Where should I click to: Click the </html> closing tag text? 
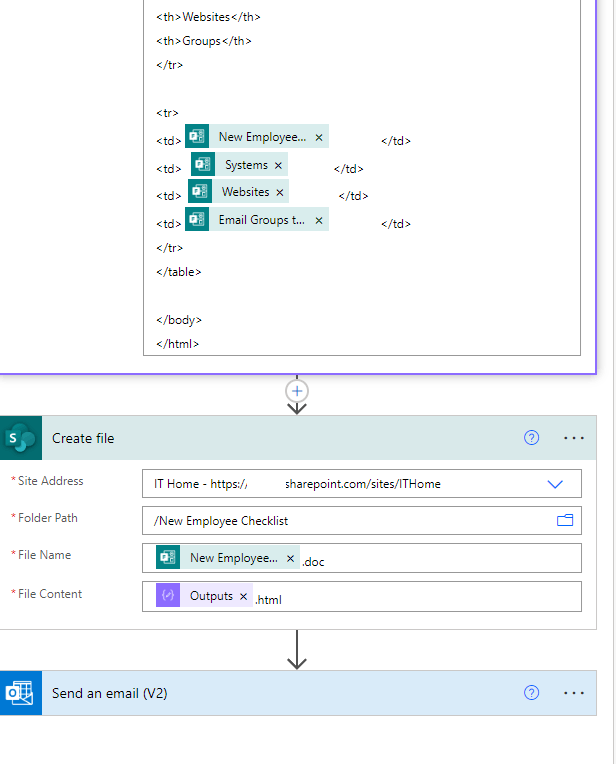(x=177, y=344)
